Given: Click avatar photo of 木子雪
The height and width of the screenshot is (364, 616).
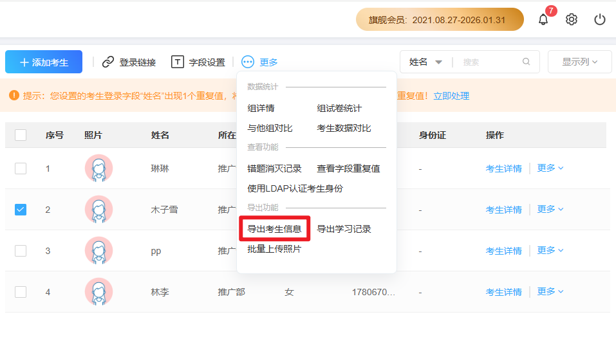Looking at the screenshot, I should (x=98, y=210).
